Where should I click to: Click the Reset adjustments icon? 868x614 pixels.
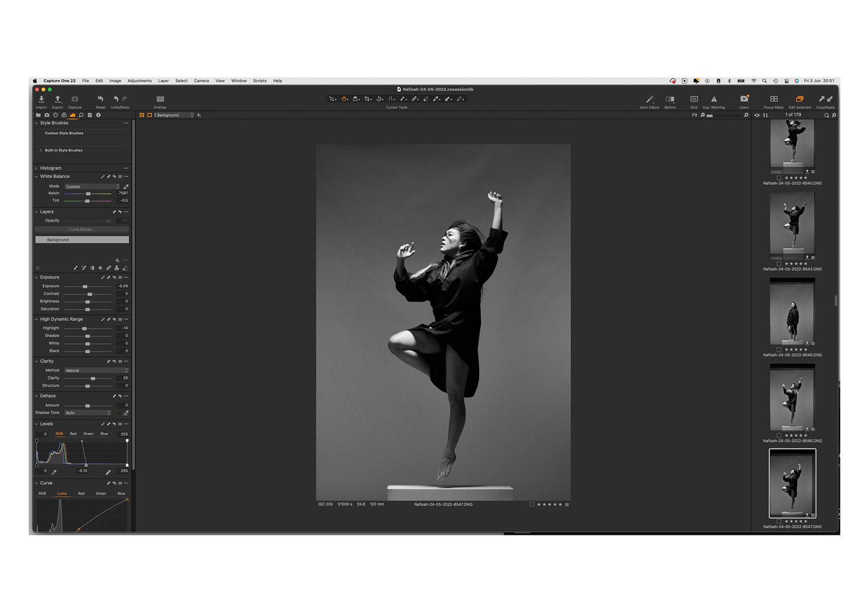click(100, 99)
